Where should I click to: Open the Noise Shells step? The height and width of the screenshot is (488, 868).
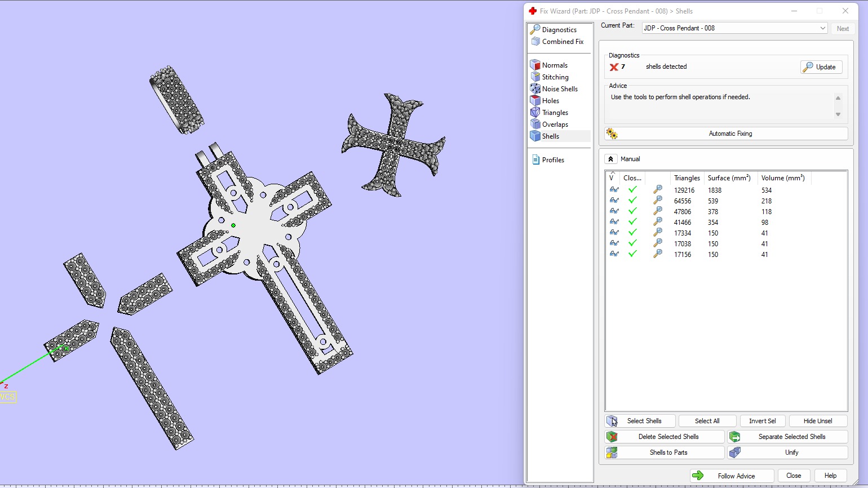[554, 89]
